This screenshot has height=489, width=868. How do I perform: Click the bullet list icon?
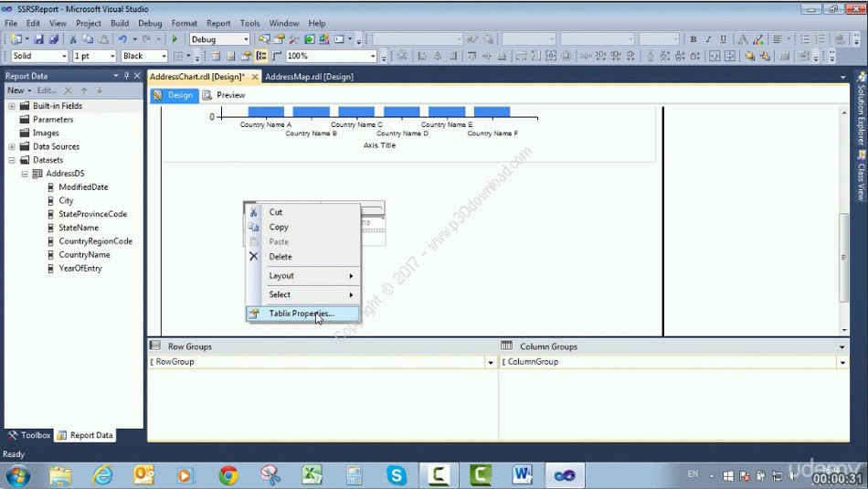click(x=805, y=39)
